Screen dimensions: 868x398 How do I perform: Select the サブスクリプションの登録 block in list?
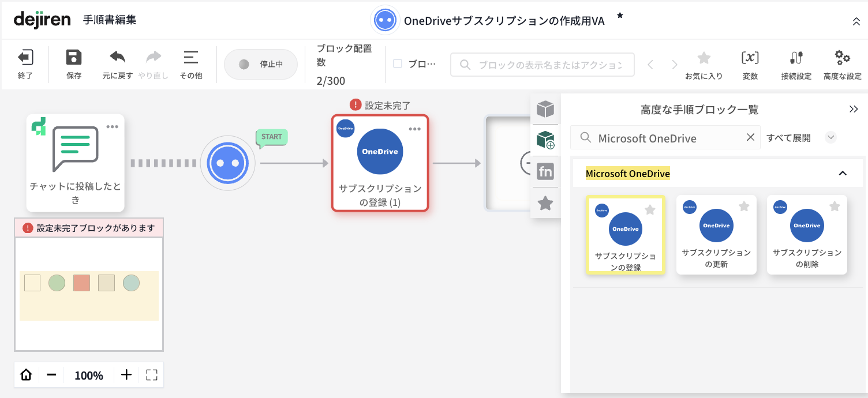coord(626,235)
